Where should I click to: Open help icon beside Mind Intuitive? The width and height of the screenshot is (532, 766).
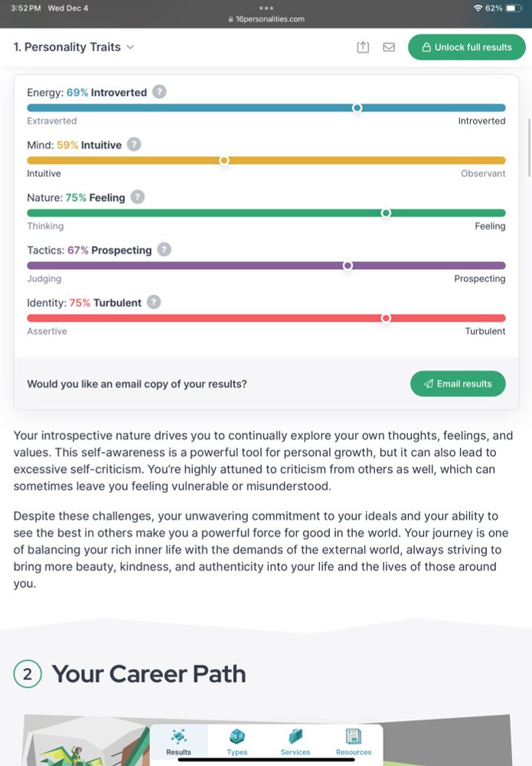pyautogui.click(x=134, y=145)
